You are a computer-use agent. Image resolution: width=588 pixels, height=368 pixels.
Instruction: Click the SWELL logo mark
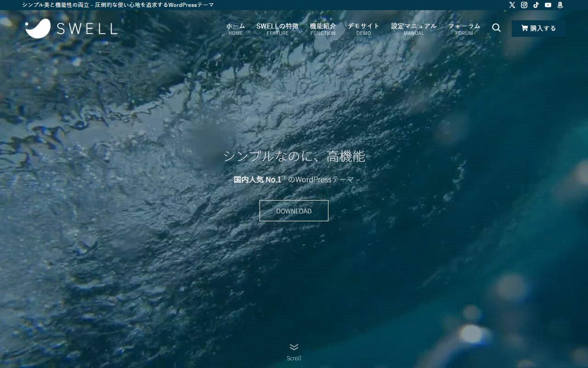(39, 28)
